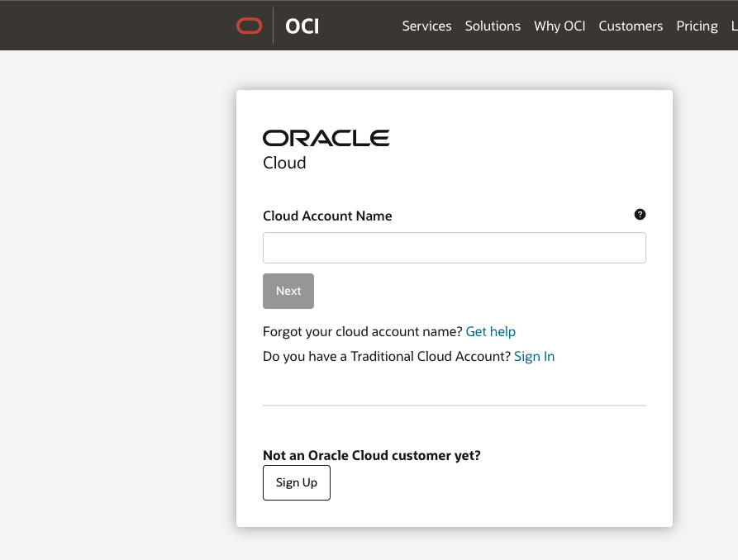Viewport: 738px width, 560px height.
Task: Open the partially visible navigation item on the right
Action: [734, 26]
